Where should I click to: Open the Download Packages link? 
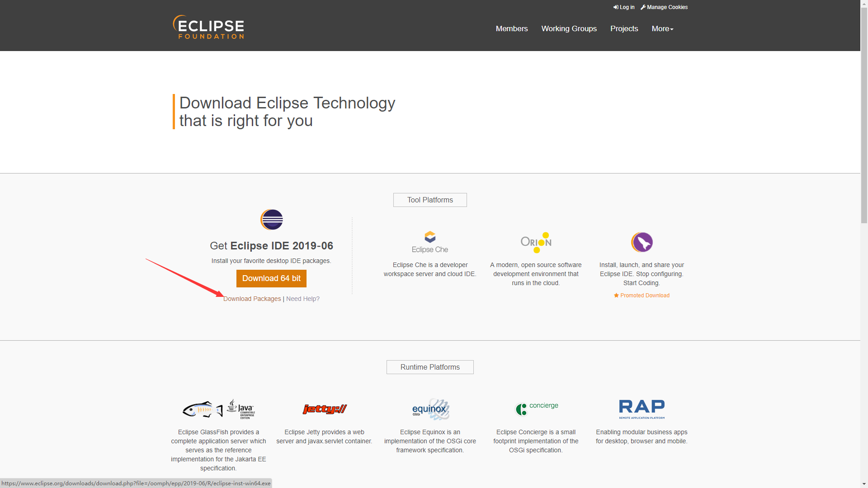click(252, 299)
